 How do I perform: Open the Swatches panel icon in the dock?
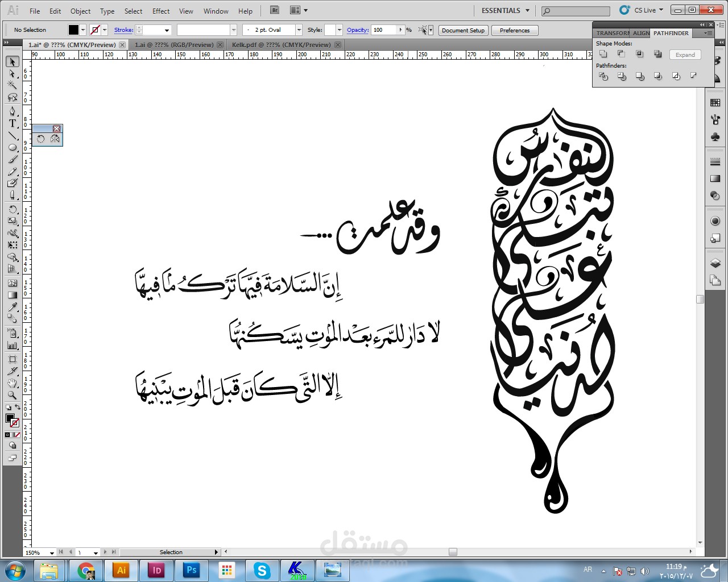tap(715, 103)
